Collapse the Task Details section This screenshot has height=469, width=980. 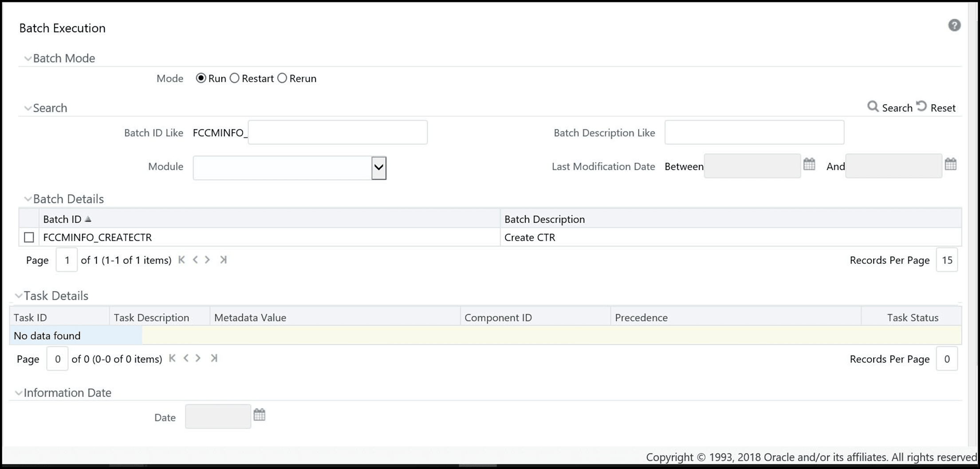coord(18,295)
